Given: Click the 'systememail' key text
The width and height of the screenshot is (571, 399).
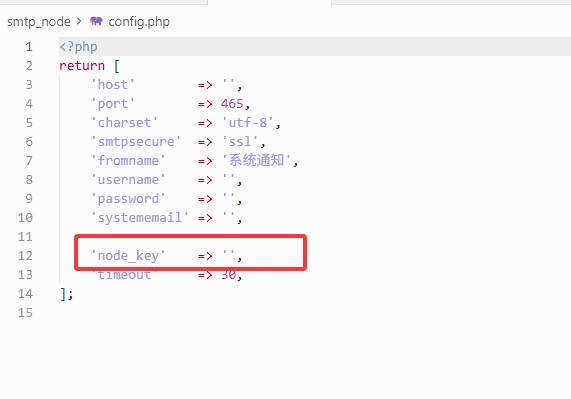Looking at the screenshot, I should coord(140,218).
